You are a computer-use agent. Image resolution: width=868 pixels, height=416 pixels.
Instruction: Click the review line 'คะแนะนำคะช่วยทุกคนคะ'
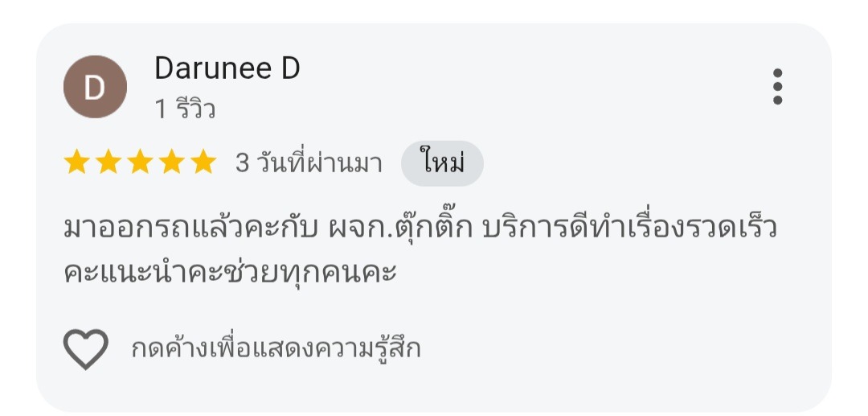click(231, 272)
